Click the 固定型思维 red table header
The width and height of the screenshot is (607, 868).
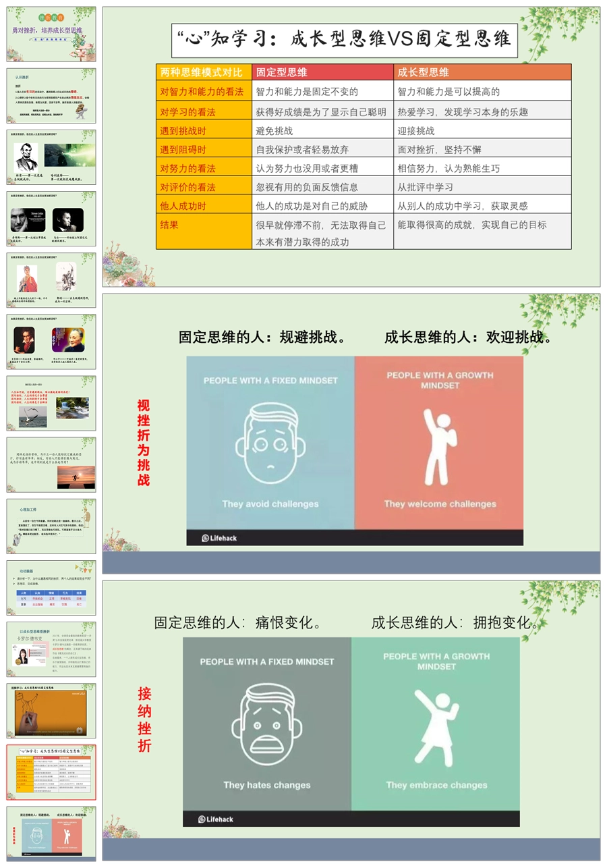click(322, 72)
